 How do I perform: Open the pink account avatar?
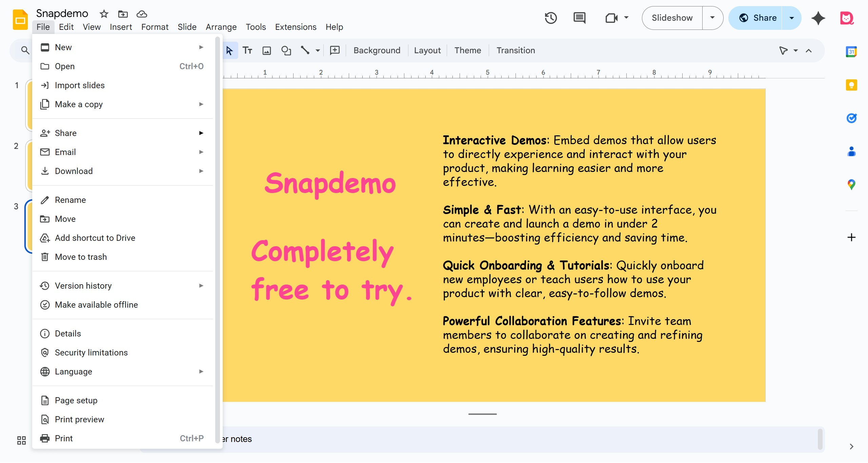tap(846, 18)
